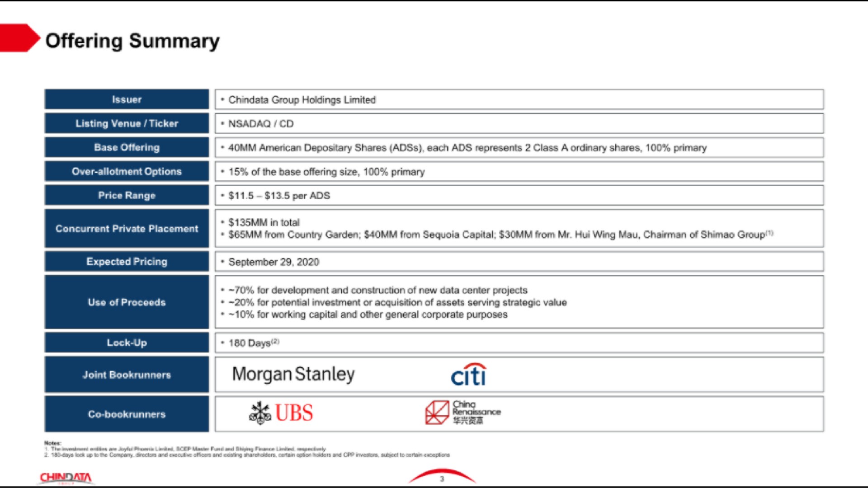Select the ~10% for working capital line
The width and height of the screenshot is (868, 488).
click(368, 314)
